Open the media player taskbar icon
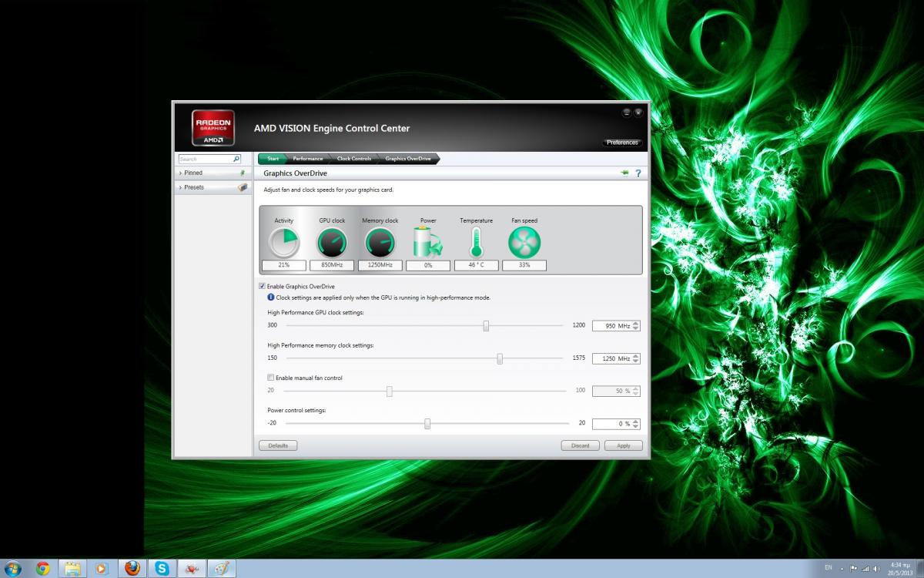Image resolution: width=924 pixels, height=578 pixels. coord(102,568)
